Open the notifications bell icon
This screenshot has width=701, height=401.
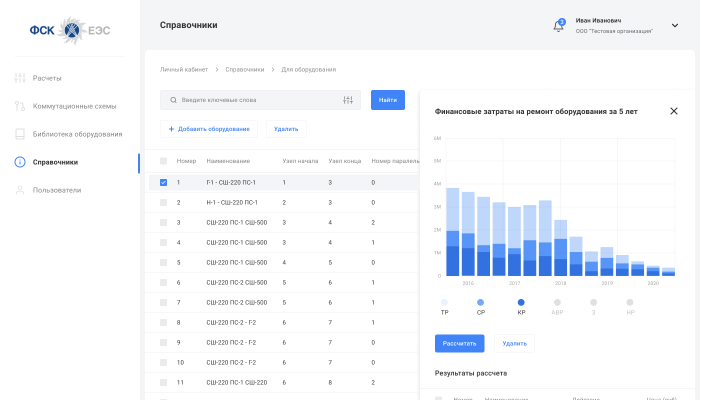click(x=558, y=26)
